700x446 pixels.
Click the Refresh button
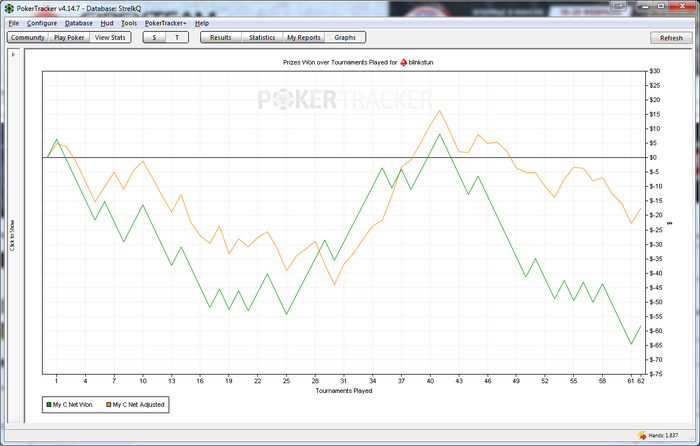(671, 38)
